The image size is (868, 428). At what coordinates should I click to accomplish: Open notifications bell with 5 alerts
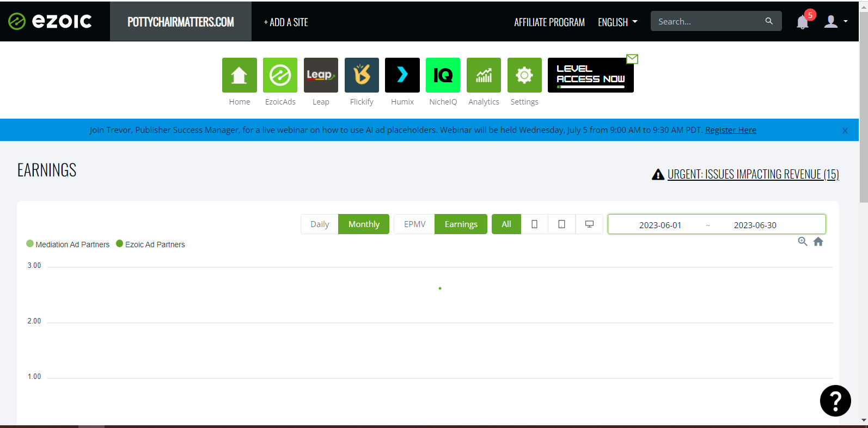803,22
